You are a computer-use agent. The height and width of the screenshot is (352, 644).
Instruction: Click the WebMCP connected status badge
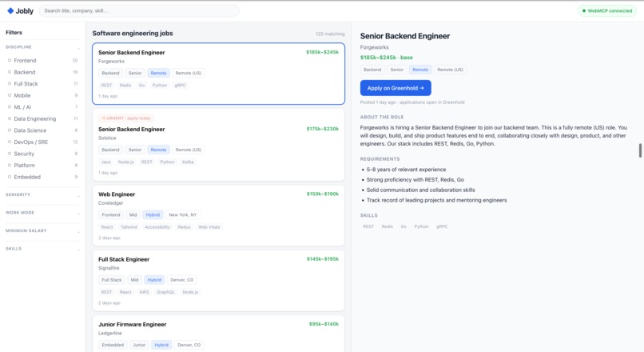point(607,10)
